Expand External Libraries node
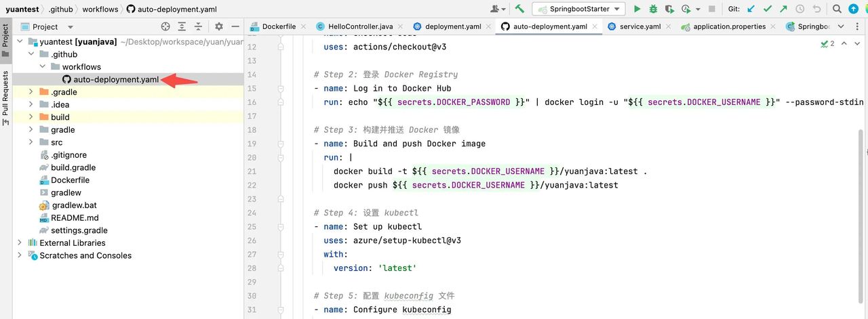 point(20,242)
